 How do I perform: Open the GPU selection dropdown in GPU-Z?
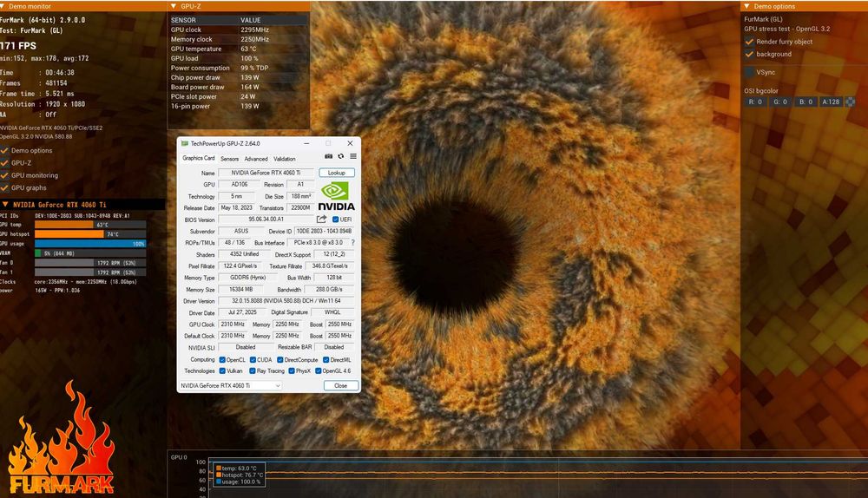tap(230, 386)
